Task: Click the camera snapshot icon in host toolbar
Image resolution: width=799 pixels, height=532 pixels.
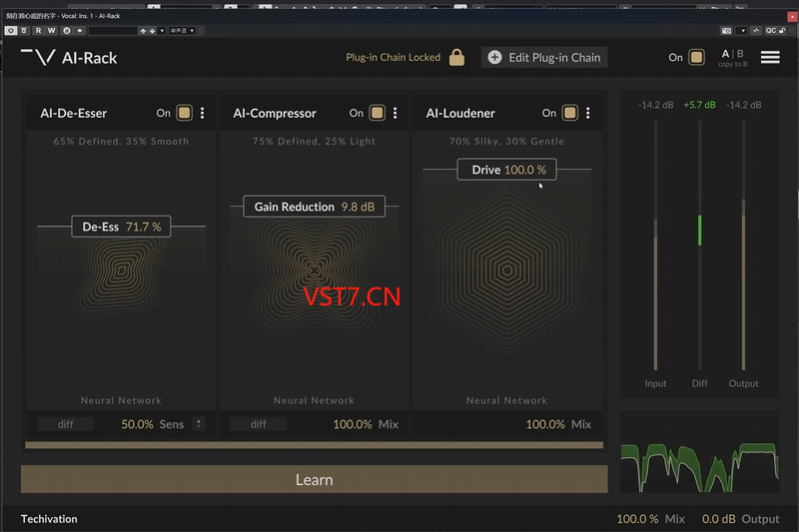Action: (x=726, y=31)
